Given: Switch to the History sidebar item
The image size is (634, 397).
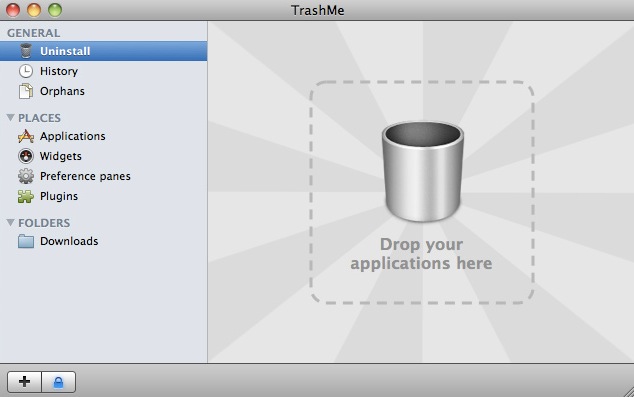Looking at the screenshot, I should click(x=104, y=71).
